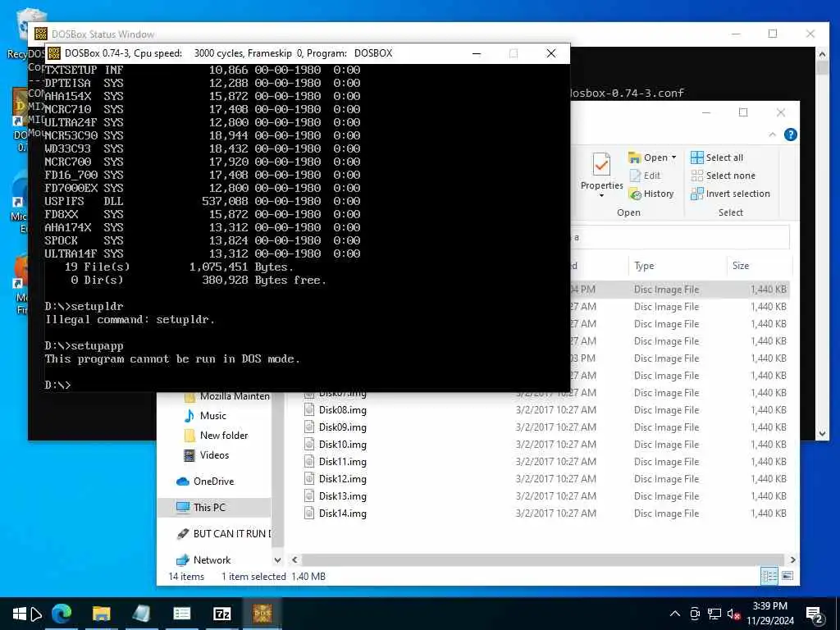Screen dimensions: 840x630
Task: Click the Disk14.img file icon
Action: point(309,514)
